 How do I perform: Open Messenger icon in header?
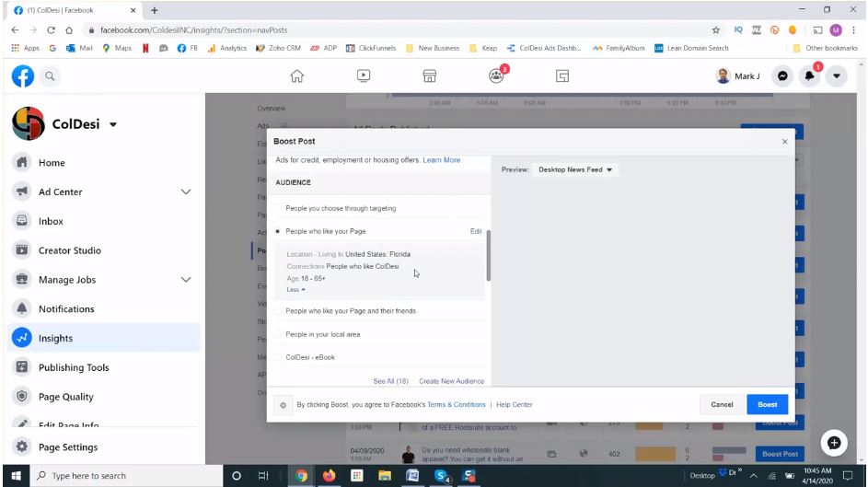coord(782,76)
